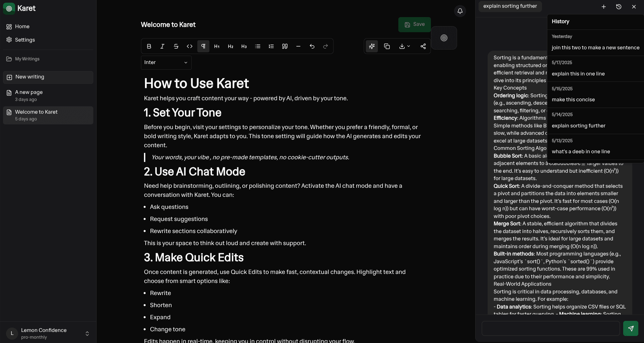The width and height of the screenshot is (644, 343).
Task: Click the 'pro-monthly' plan label
Action: coord(34,337)
